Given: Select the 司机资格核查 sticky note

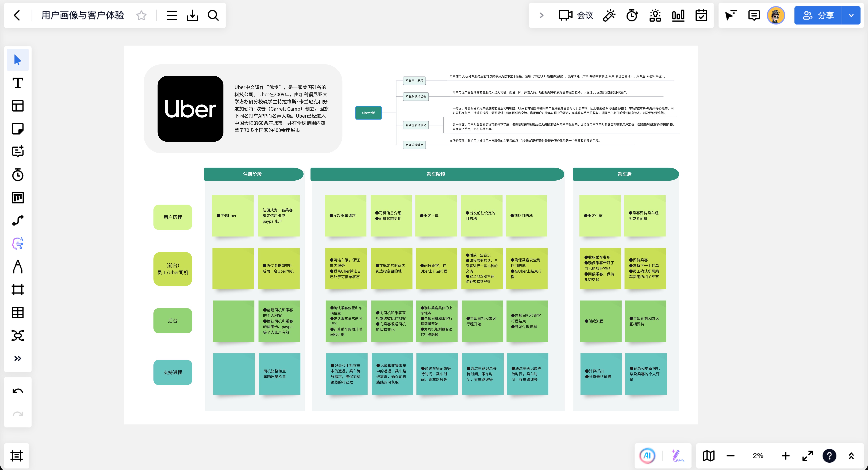Looking at the screenshot, I should [x=279, y=374].
